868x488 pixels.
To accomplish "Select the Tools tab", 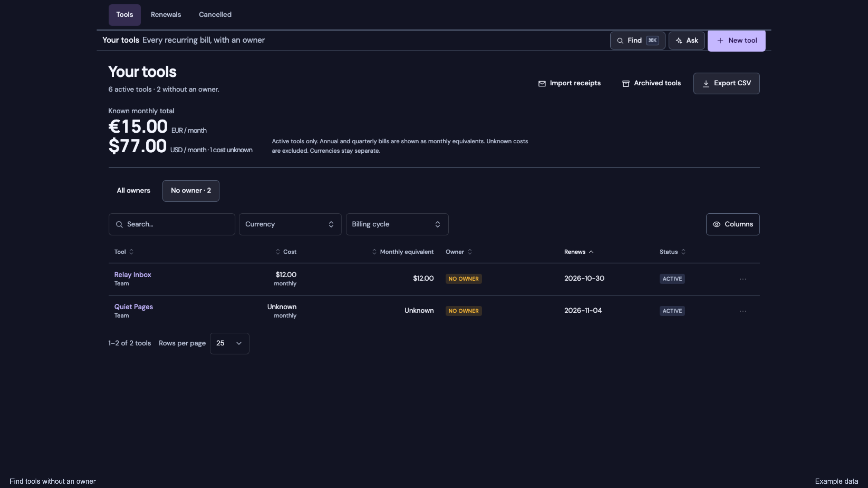I will (124, 14).
